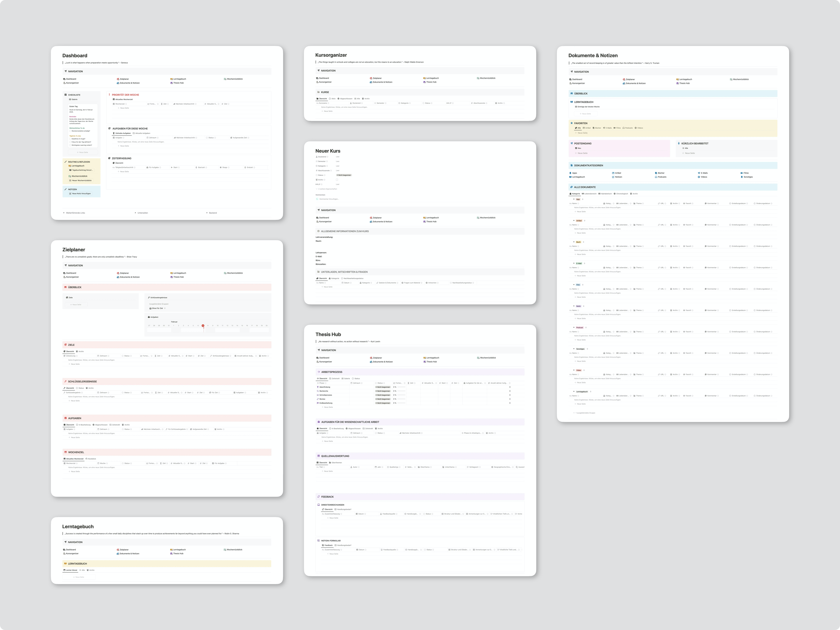Click the paper plane icon beside POSTEINGANG

[572, 144]
